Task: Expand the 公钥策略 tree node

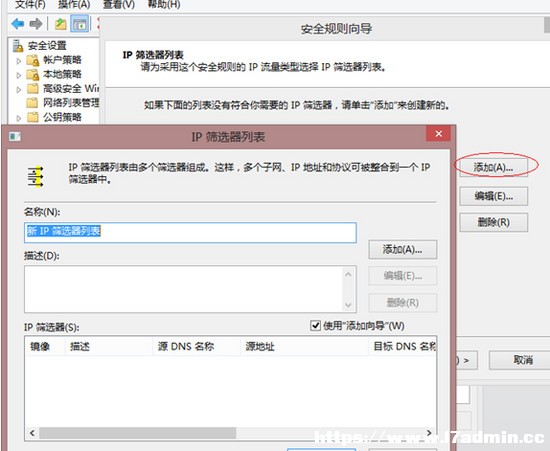Action: pyautogui.click(x=19, y=117)
